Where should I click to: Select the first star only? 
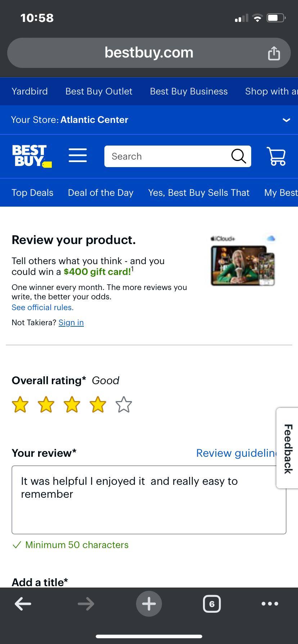20,404
